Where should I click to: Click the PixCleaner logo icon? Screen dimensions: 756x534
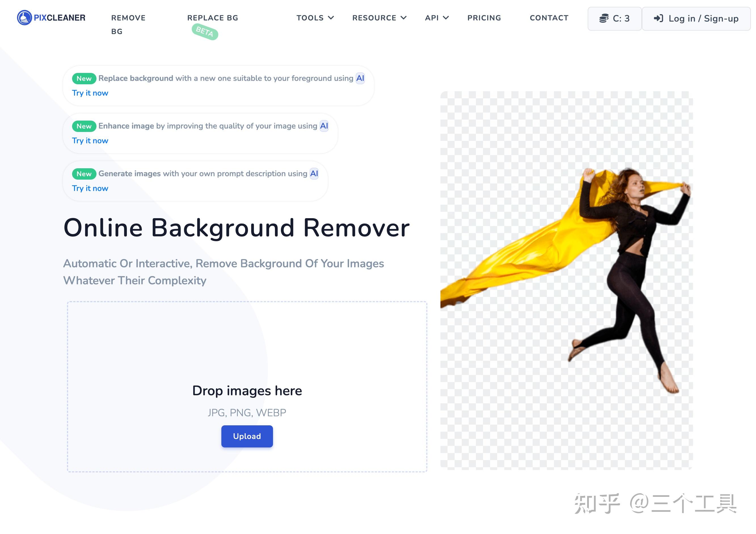(24, 18)
